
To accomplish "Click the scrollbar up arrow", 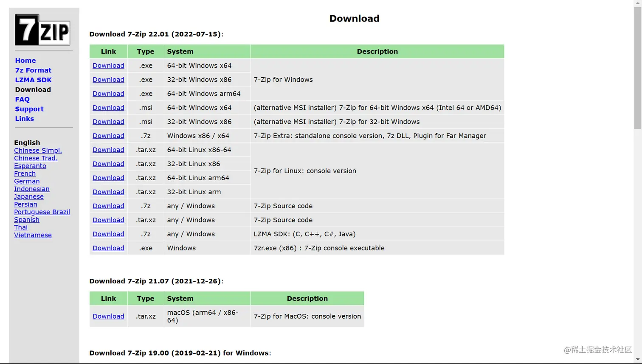I will pos(638,3).
